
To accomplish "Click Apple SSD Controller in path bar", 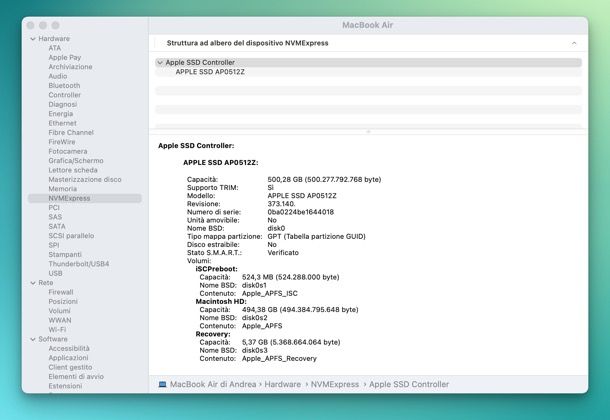I will point(409,384).
